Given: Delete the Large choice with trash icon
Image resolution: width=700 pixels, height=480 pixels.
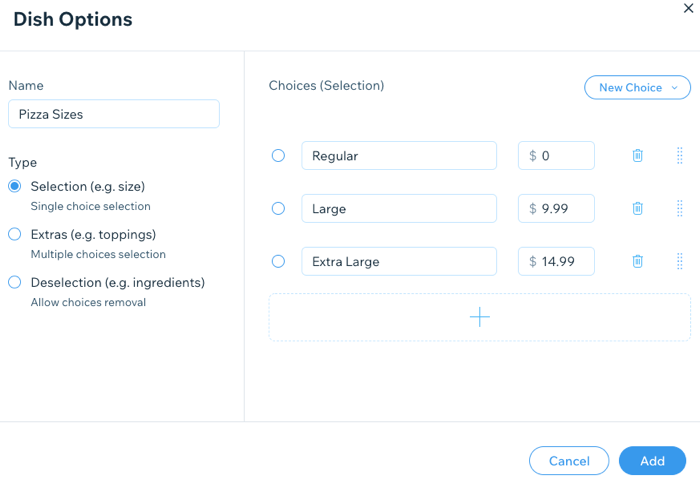Looking at the screenshot, I should pos(637,208).
